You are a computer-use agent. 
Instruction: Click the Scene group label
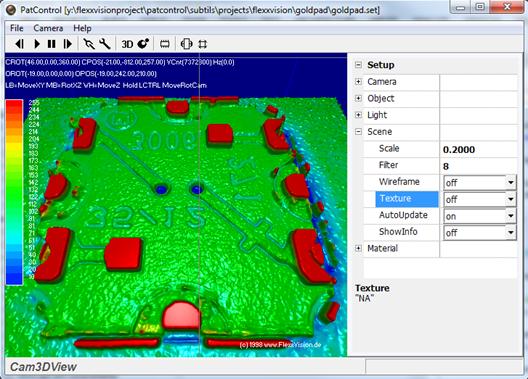point(380,132)
